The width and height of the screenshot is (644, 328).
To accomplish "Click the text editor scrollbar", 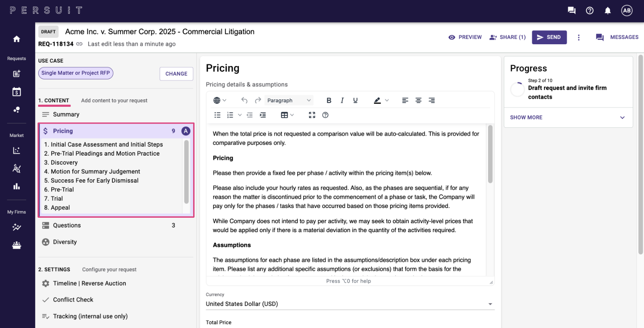I will click(x=490, y=154).
